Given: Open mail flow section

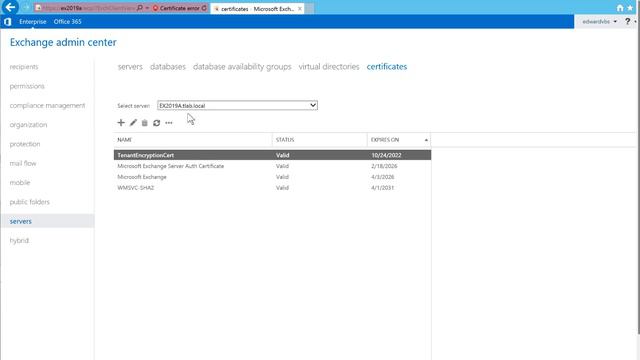Looking at the screenshot, I should (23, 163).
